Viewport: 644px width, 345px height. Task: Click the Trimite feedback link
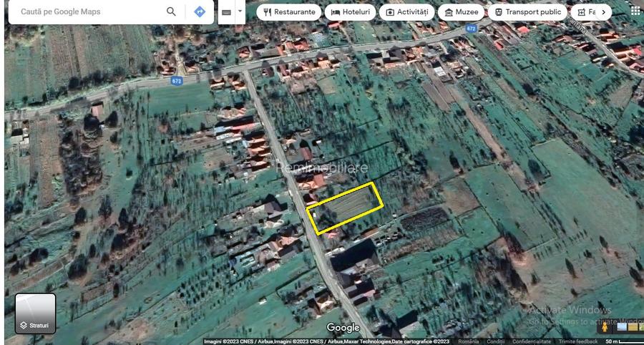578,341
